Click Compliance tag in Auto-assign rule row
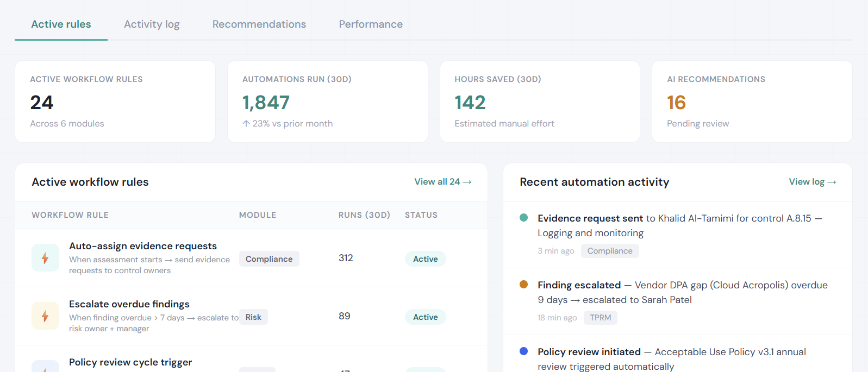Screen dimensions: 868x372 point(269,259)
